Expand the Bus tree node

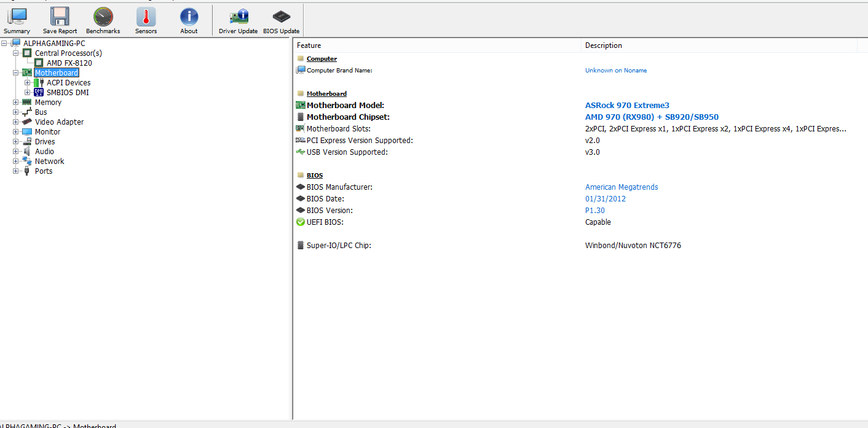(16, 112)
